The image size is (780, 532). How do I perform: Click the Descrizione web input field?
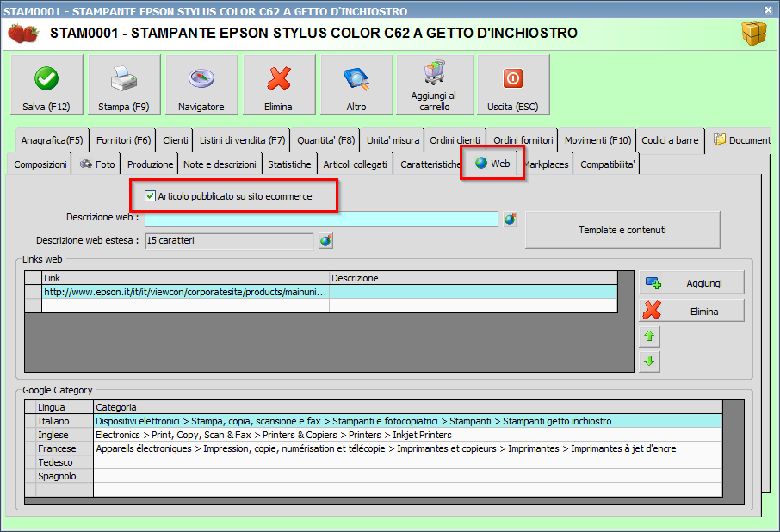tap(321, 220)
